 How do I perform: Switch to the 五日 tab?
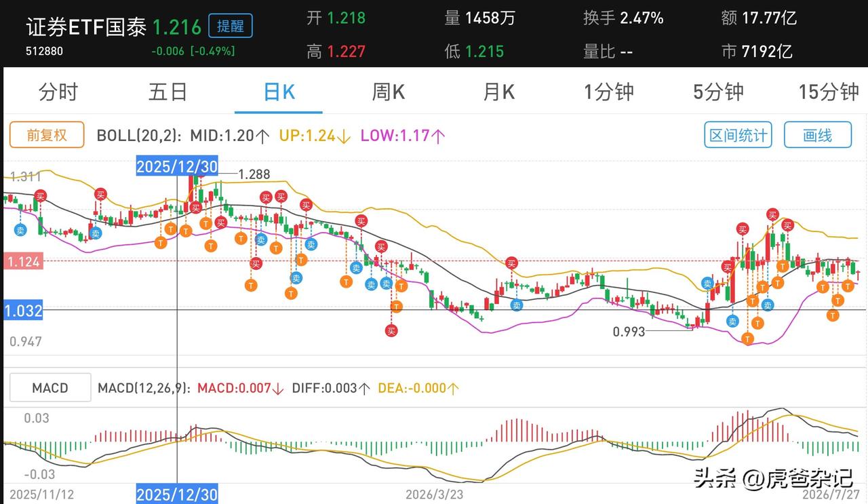click(x=167, y=92)
